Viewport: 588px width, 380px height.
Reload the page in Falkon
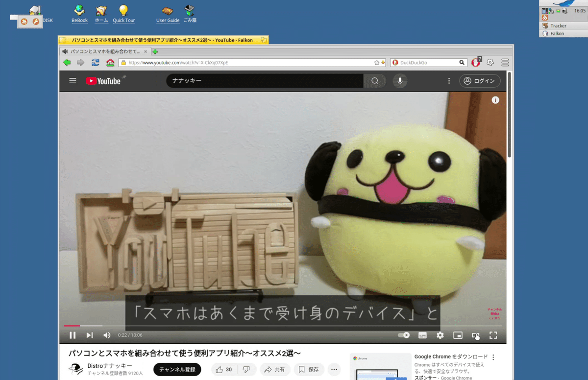[96, 62]
